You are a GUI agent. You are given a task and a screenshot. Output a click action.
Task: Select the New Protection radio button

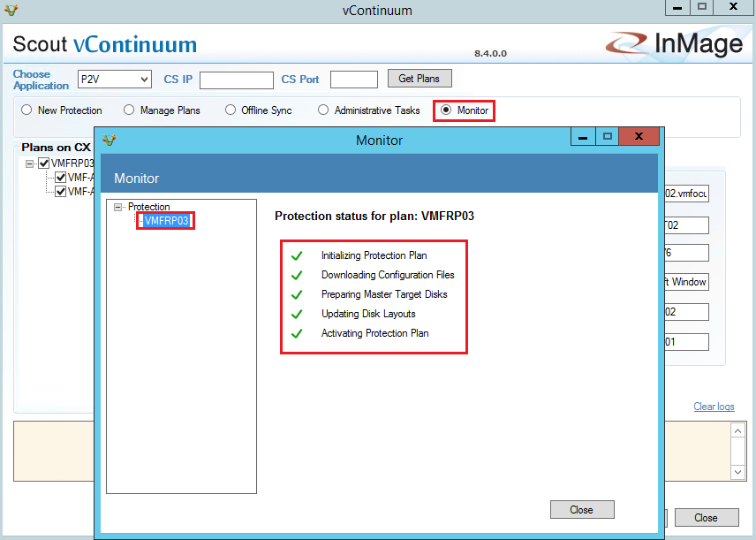26,110
